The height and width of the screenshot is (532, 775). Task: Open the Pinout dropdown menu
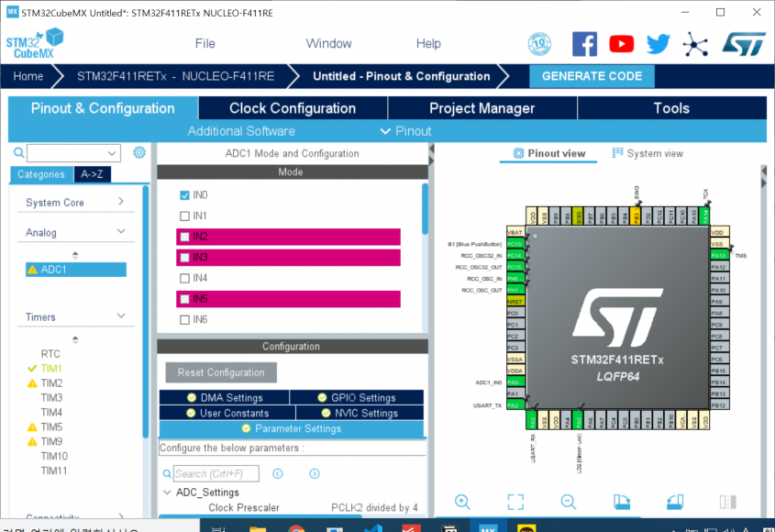click(x=405, y=131)
